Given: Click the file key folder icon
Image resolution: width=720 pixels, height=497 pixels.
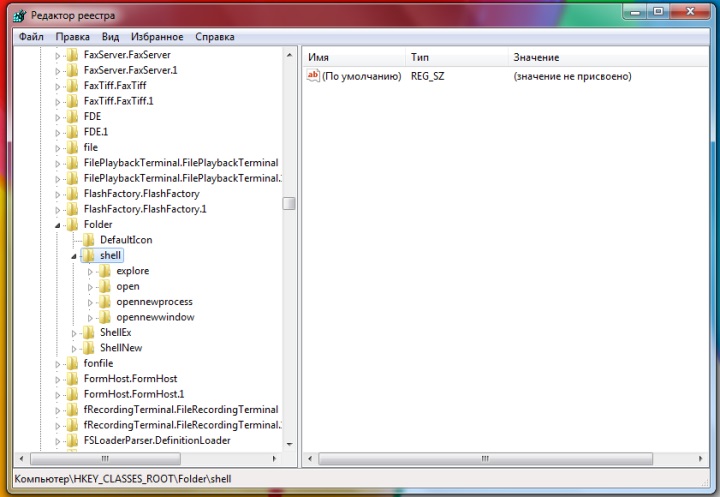Looking at the screenshot, I should (x=73, y=147).
